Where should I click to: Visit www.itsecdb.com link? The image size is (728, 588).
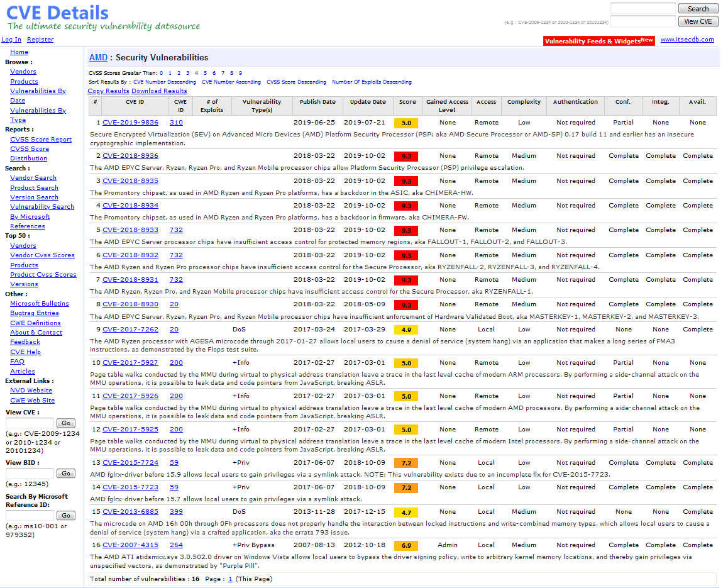[x=687, y=40]
